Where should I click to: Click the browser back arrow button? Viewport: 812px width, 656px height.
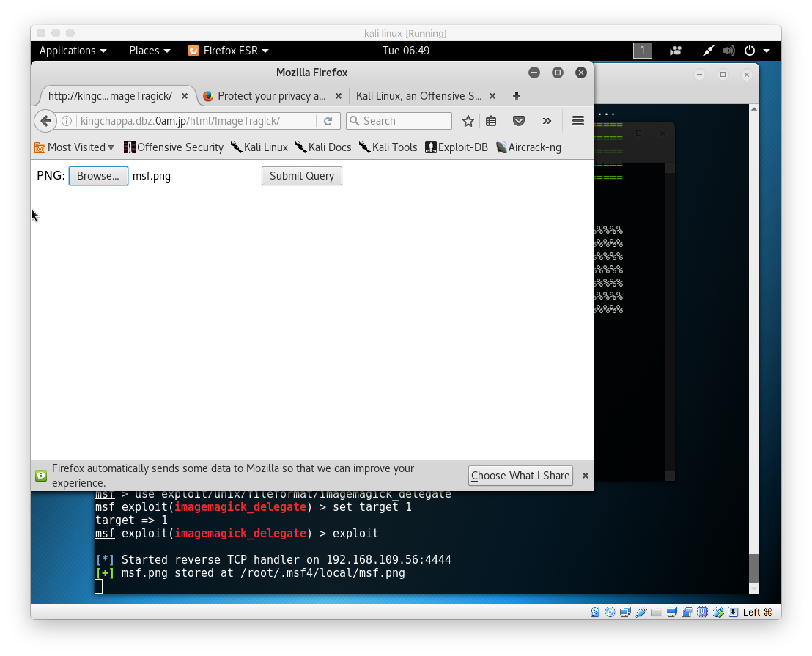pyautogui.click(x=46, y=121)
